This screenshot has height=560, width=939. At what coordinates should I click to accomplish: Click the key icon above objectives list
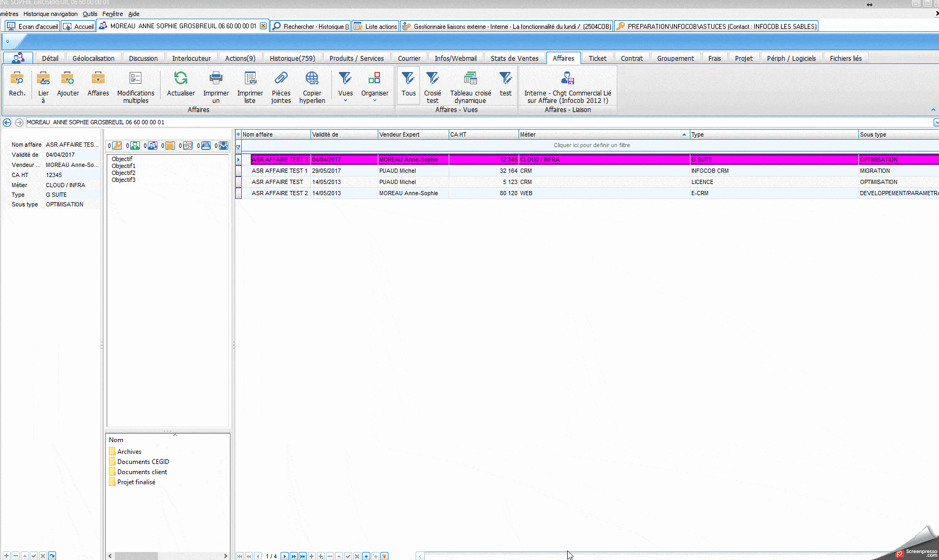tap(117, 146)
